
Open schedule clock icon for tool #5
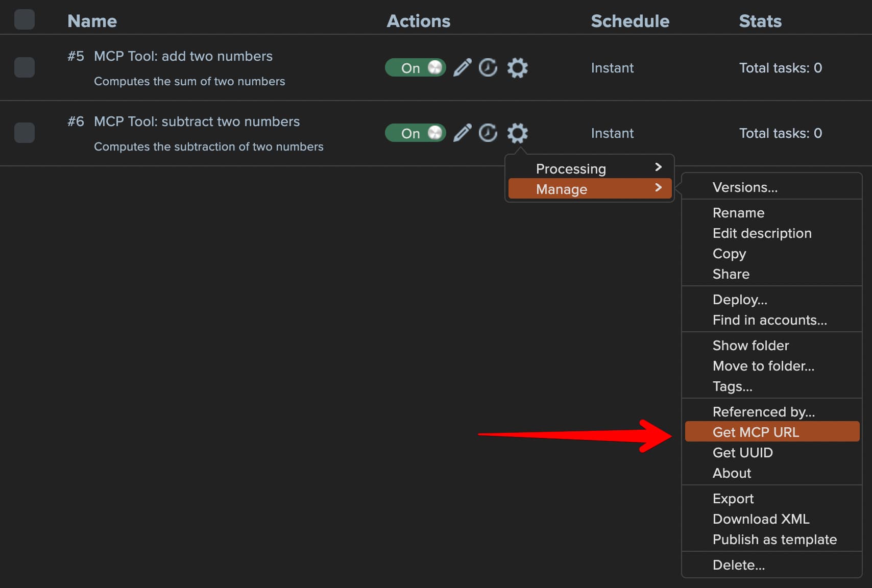488,67
